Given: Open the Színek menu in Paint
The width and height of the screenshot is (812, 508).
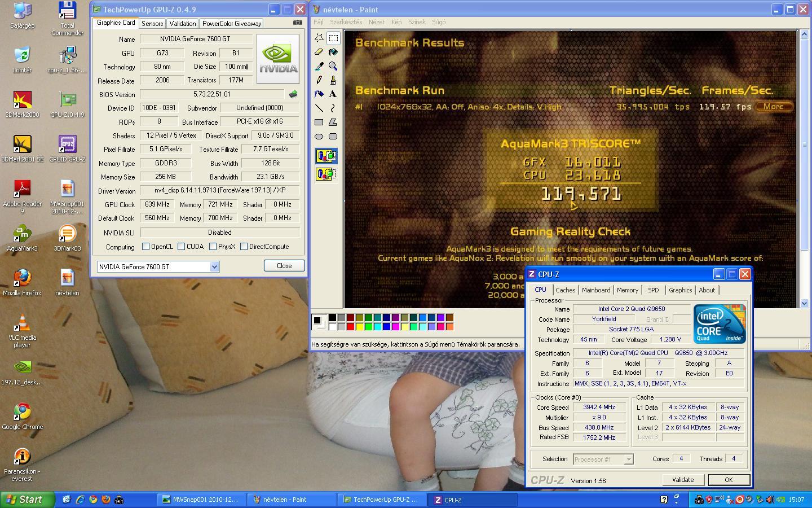Looking at the screenshot, I should (417, 22).
